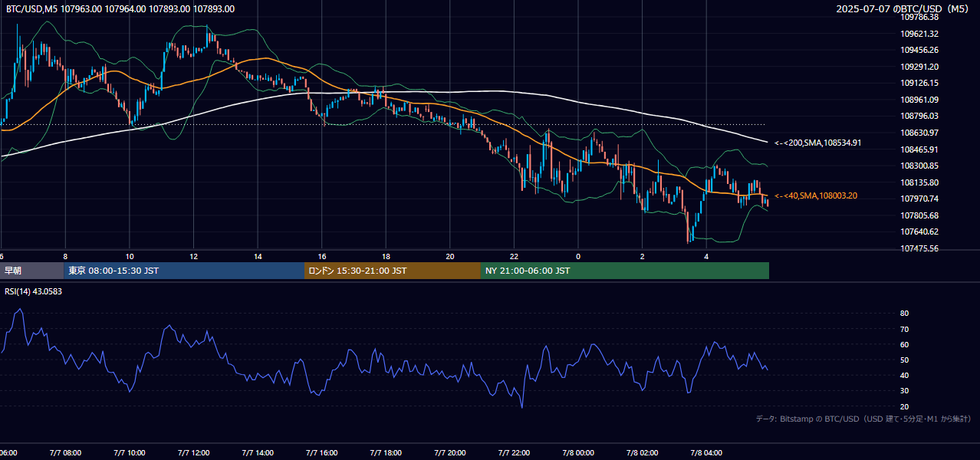The width and height of the screenshot is (980, 460).
Task: Click price axis label 107475.56
Action: coord(919,248)
